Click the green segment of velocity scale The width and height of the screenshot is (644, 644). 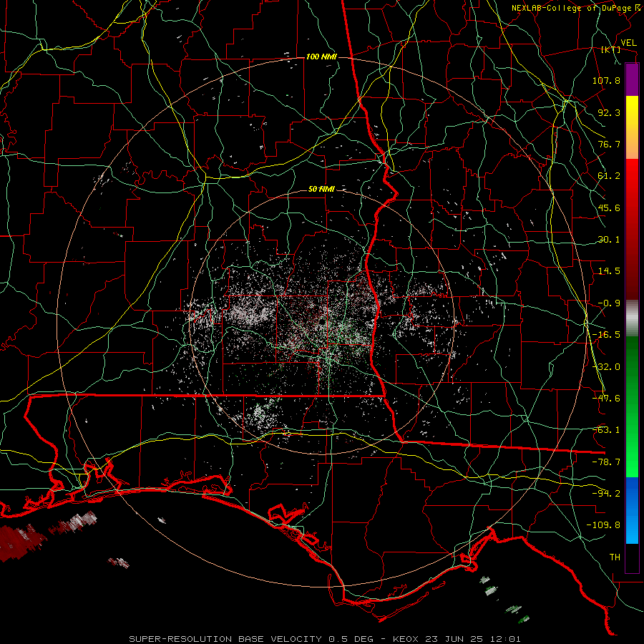(x=632, y=406)
